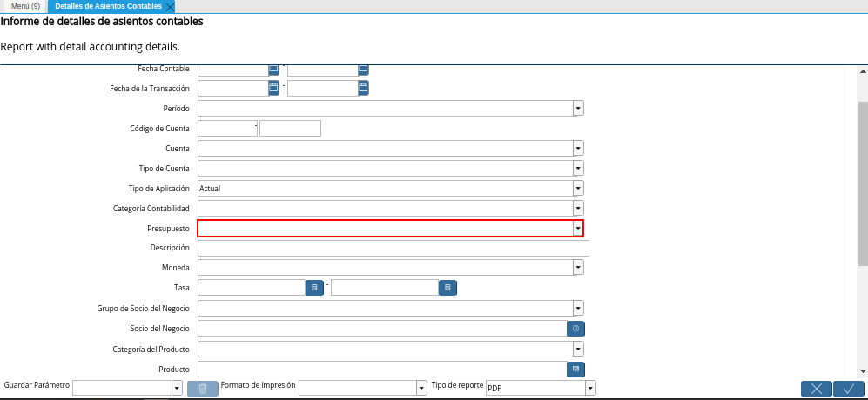
Task: Confirm the report with the checkmark button
Action: [x=849, y=389]
